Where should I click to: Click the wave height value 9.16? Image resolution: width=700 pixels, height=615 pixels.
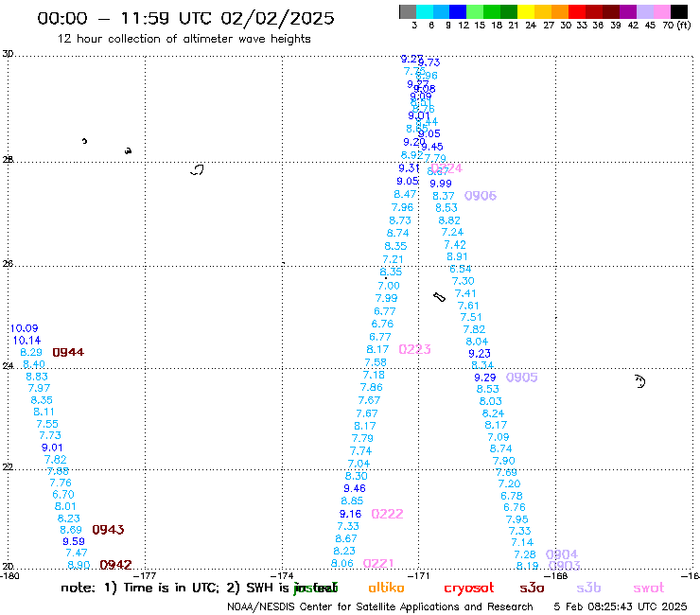point(350,514)
